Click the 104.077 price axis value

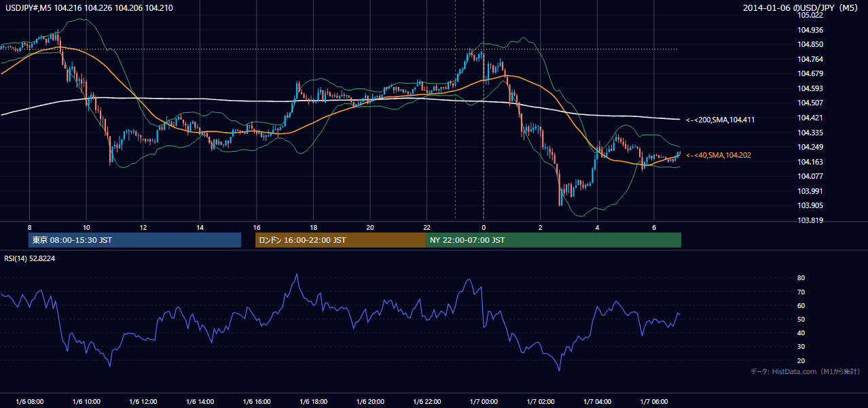tap(810, 176)
